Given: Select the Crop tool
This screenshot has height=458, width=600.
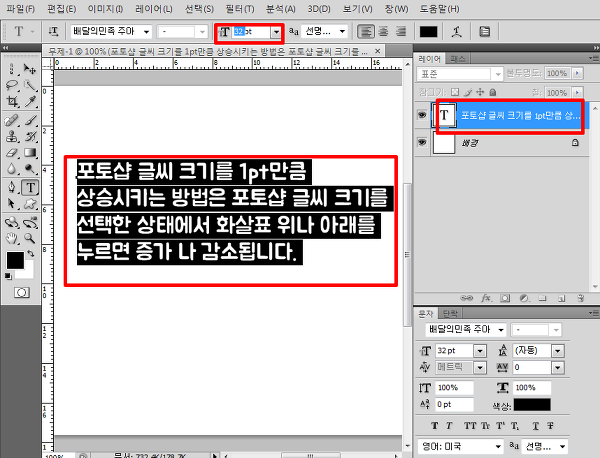Looking at the screenshot, I should [x=12, y=101].
